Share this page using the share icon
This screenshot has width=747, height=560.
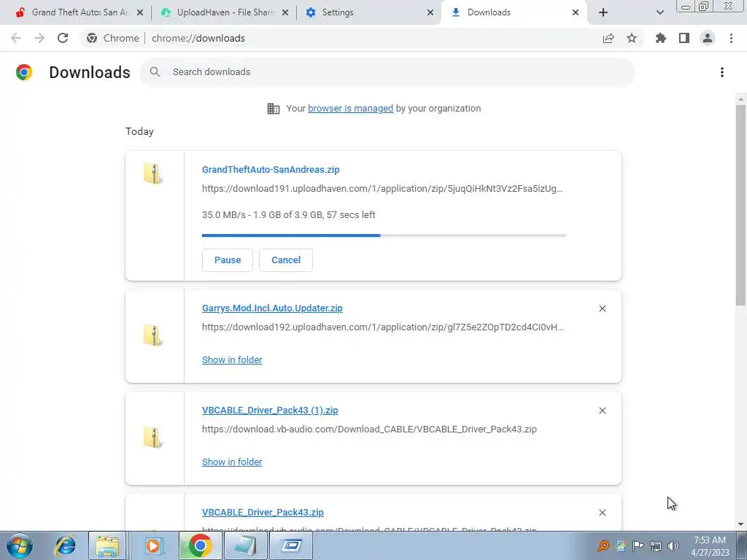[x=608, y=38]
